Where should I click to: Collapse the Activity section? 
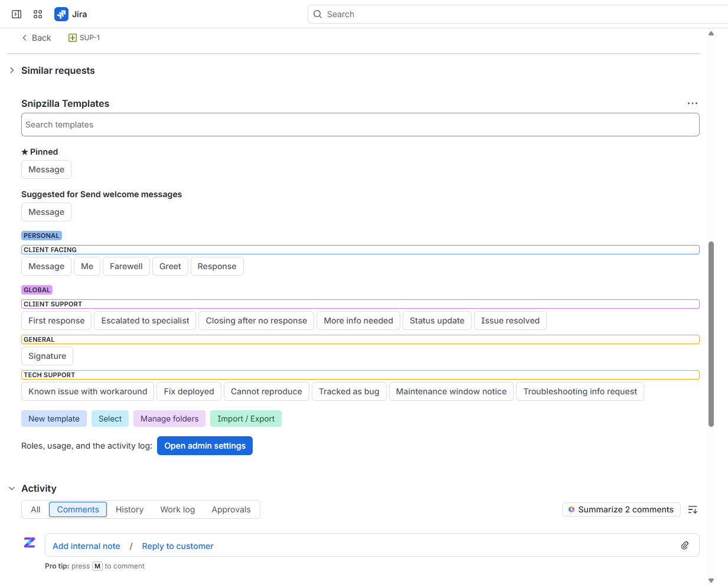12,488
